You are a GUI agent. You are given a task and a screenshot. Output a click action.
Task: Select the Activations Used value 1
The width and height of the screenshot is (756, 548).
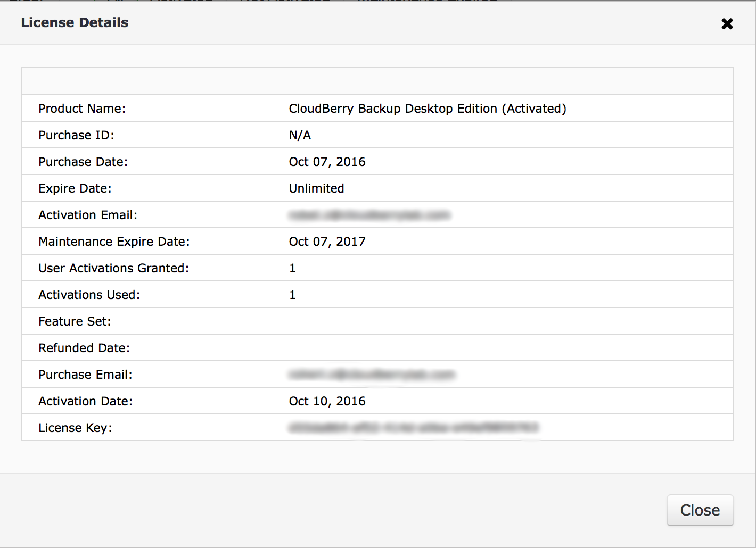(292, 295)
